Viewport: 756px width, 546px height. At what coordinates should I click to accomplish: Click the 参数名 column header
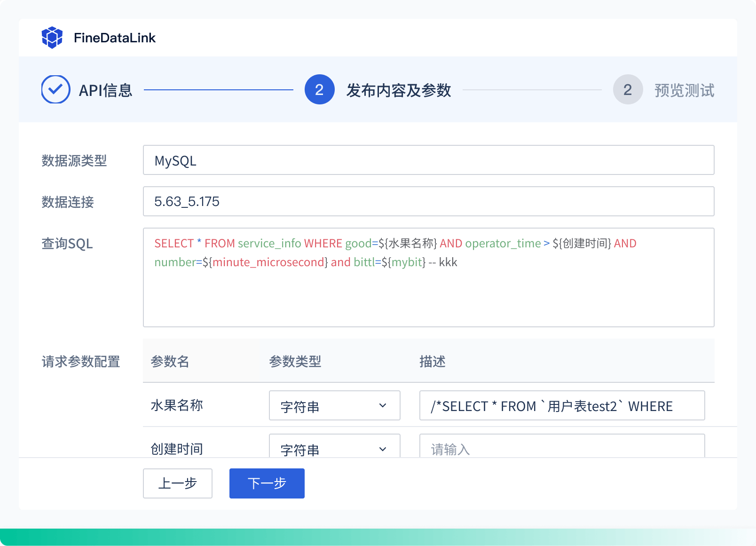coord(170,362)
